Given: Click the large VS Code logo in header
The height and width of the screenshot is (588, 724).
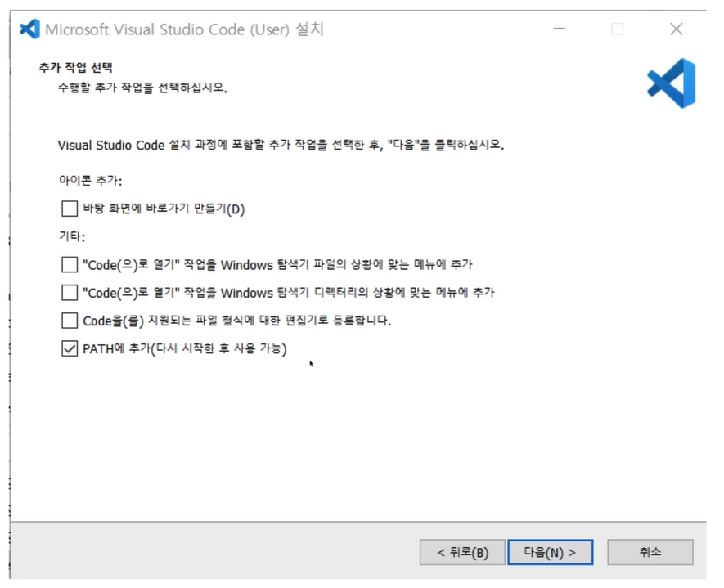Looking at the screenshot, I should 672,83.
